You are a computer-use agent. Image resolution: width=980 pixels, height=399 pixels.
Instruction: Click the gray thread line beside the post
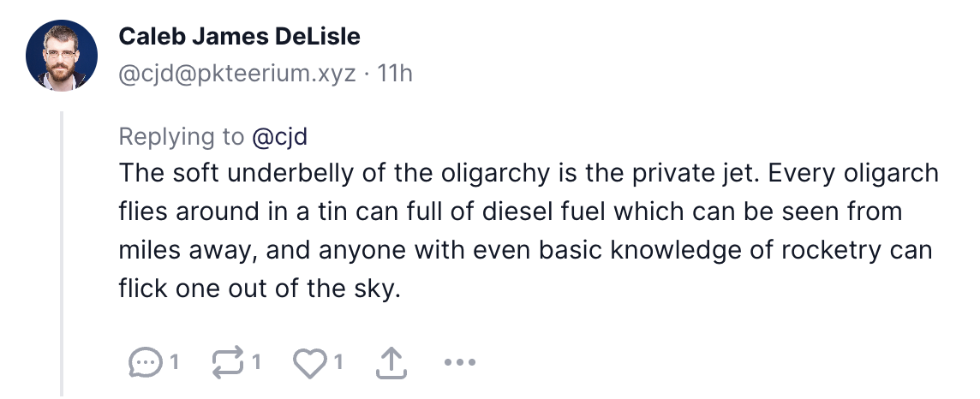click(x=62, y=257)
